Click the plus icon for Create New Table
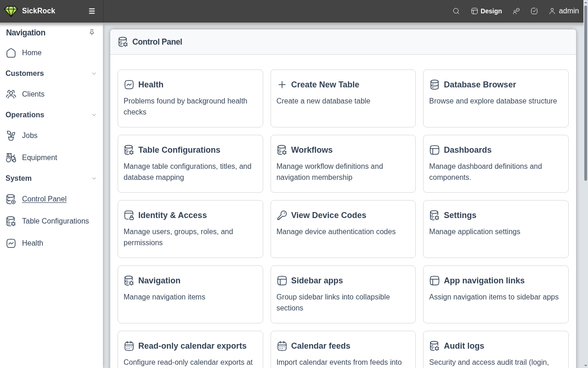 [x=282, y=85]
